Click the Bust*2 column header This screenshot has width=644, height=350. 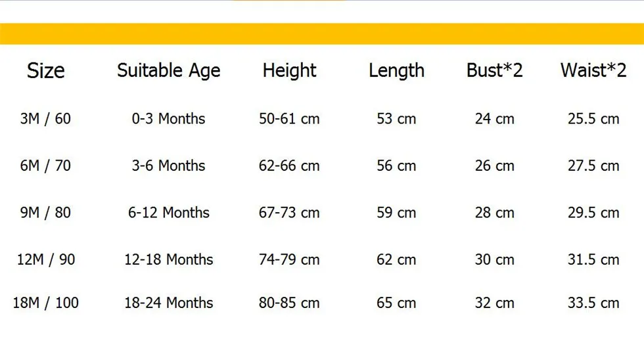click(x=494, y=70)
